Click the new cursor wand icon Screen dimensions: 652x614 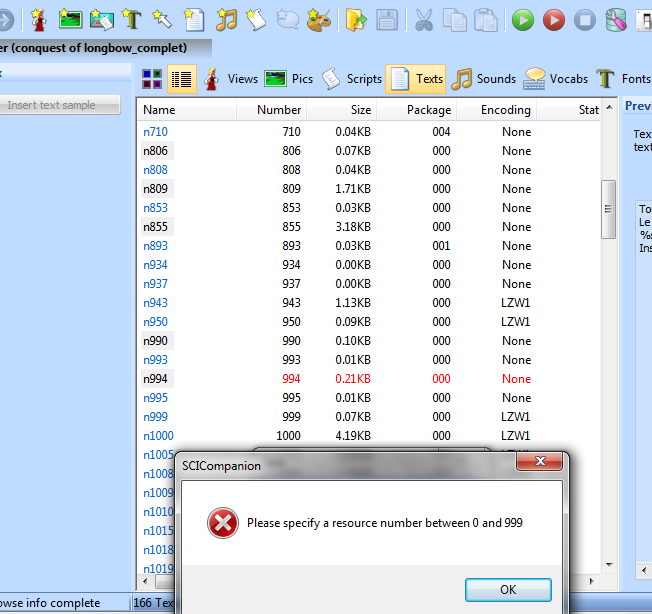click(x=162, y=19)
